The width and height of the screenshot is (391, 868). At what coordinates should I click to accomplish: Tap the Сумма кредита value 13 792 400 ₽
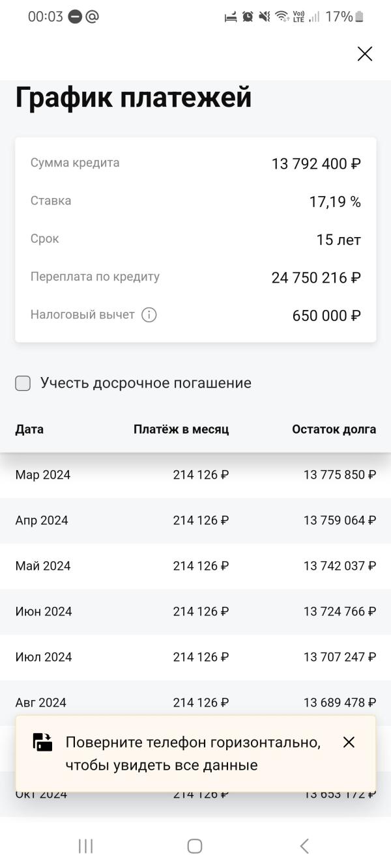[x=316, y=164]
